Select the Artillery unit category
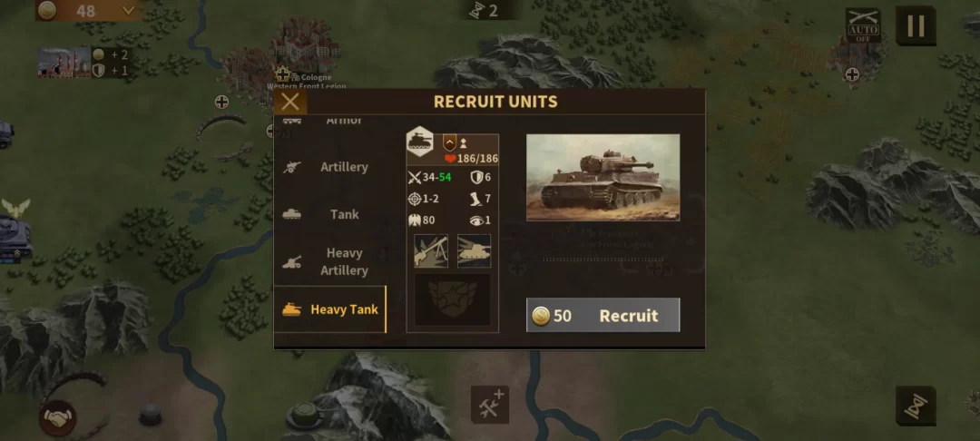The width and height of the screenshot is (980, 441). 330,167
